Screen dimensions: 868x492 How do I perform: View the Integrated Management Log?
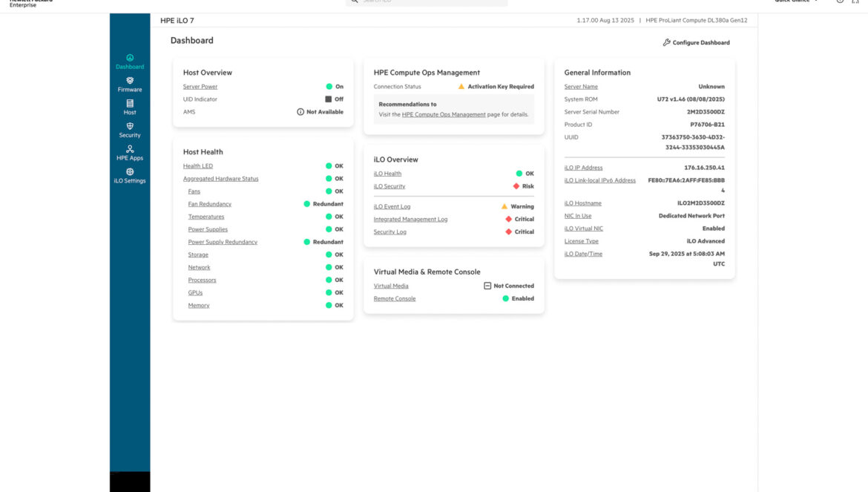410,220
